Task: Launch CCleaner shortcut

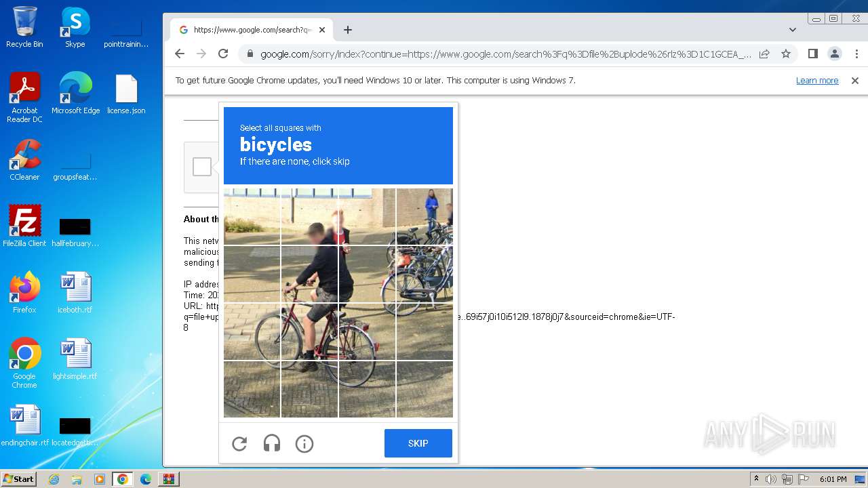Action: pos(24,160)
